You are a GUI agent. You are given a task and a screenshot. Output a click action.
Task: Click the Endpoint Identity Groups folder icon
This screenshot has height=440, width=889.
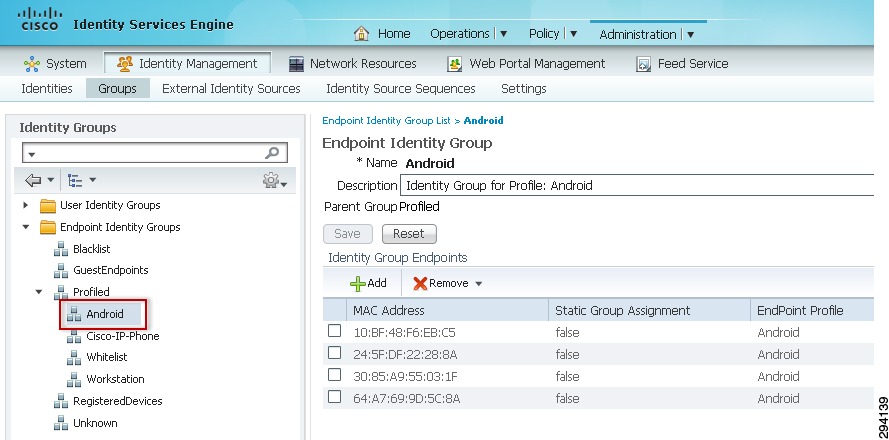pyautogui.click(x=48, y=227)
